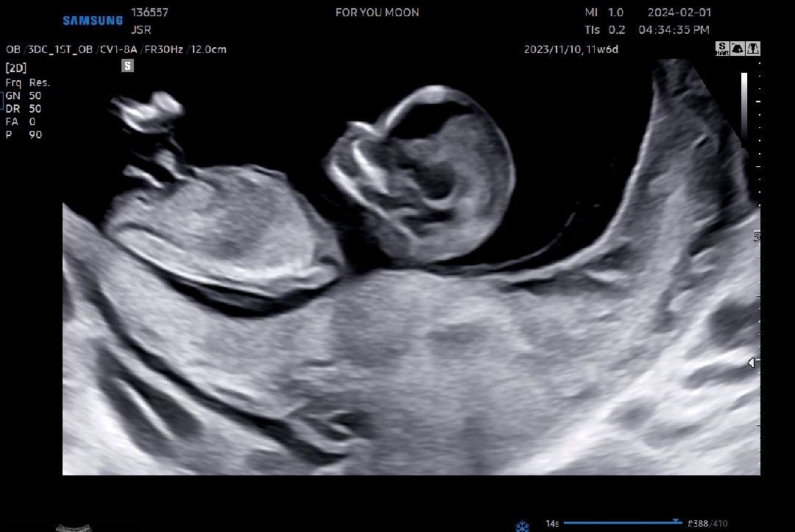
Task: Click the S probe orientation marker
Action: pyautogui.click(x=128, y=66)
